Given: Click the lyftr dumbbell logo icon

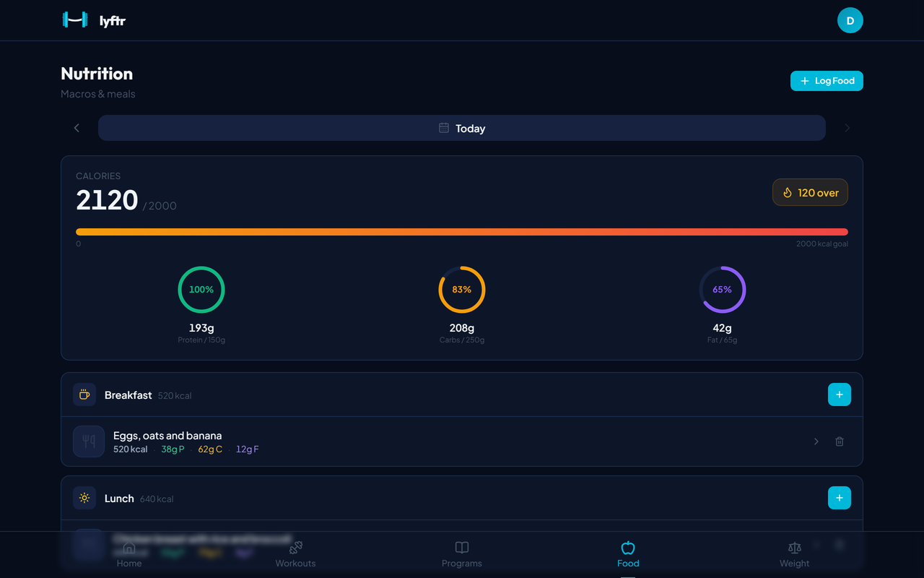Looking at the screenshot, I should pyautogui.click(x=75, y=20).
